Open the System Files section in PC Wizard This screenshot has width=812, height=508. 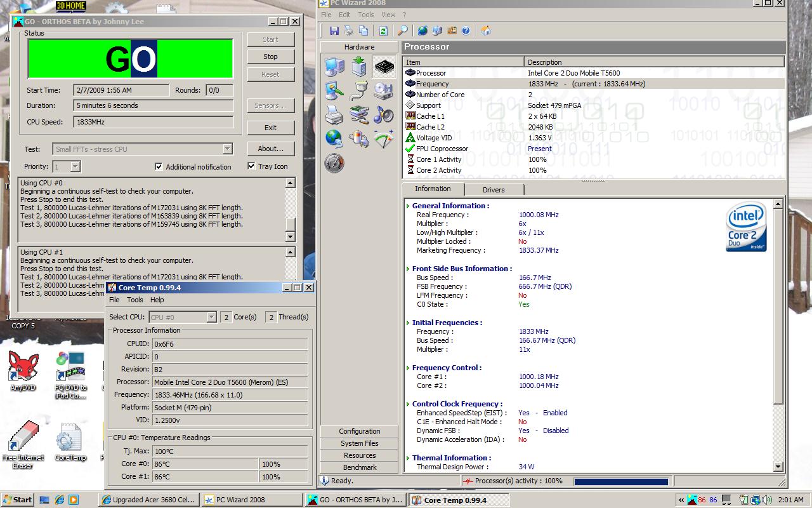point(360,443)
